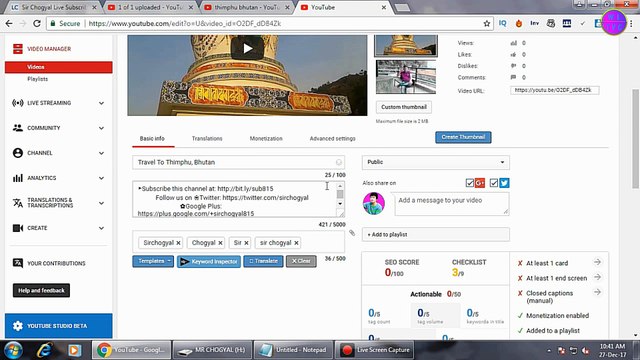Click the Translations & Transcriptions icon
This screenshot has height=360, width=640.
pyautogui.click(x=18, y=203)
